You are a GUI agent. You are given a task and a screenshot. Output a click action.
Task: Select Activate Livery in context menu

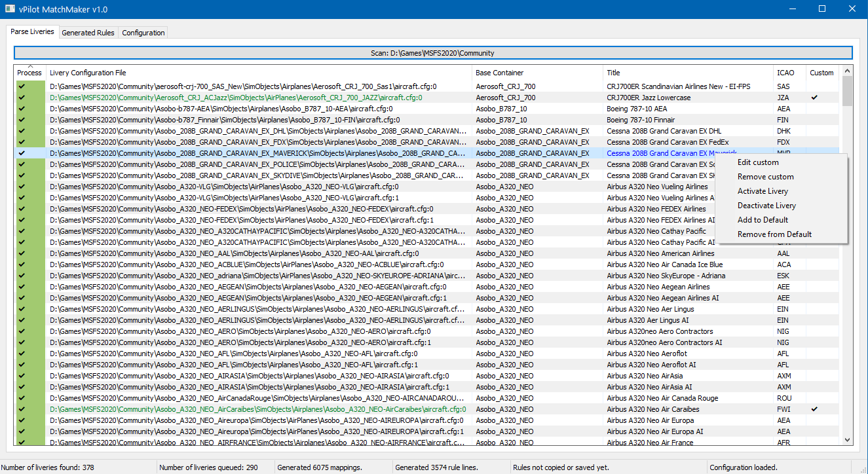tap(763, 191)
